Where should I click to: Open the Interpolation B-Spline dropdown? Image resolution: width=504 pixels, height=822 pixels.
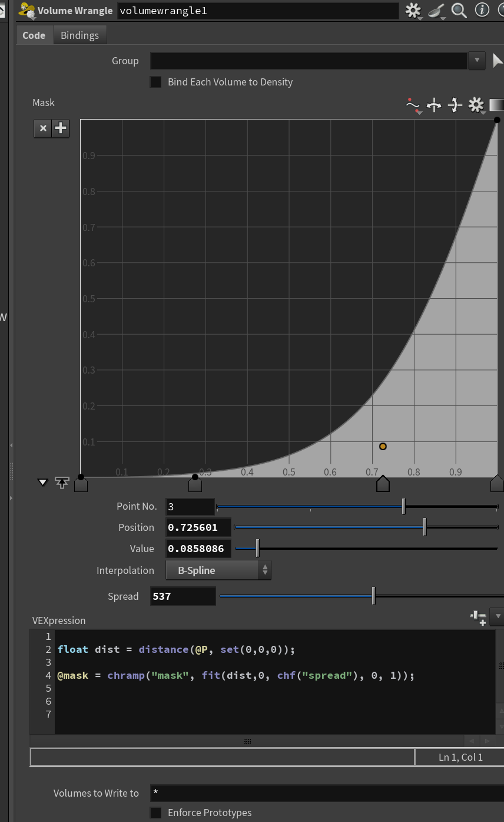coord(218,570)
